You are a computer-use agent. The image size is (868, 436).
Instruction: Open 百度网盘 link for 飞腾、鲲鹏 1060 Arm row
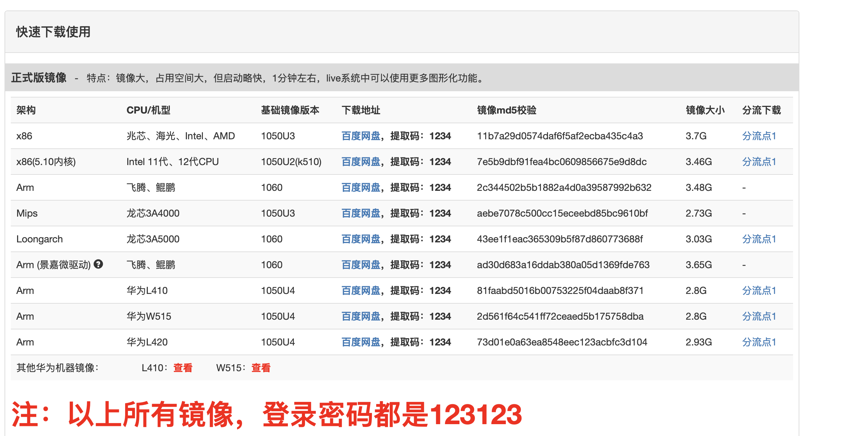click(360, 188)
